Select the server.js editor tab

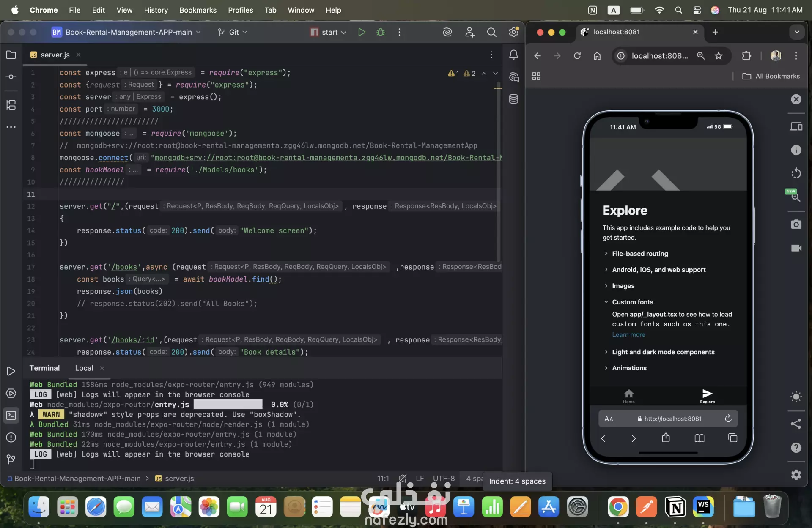55,55
